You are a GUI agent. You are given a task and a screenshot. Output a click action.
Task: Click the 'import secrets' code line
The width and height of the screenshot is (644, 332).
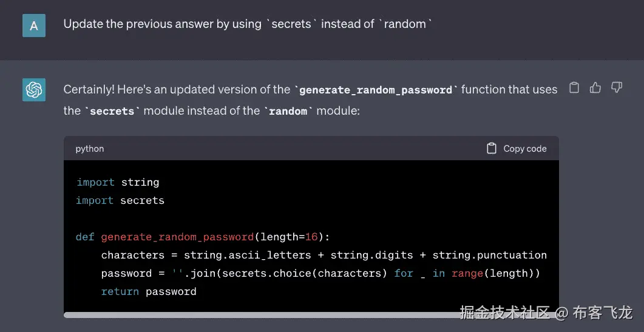(x=120, y=200)
